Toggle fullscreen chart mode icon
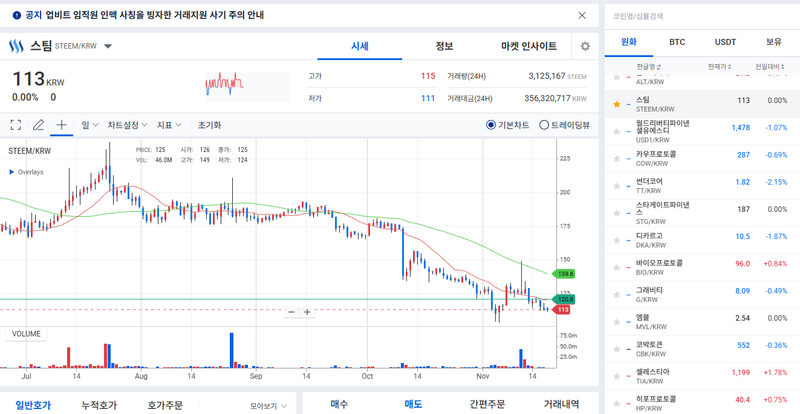The image size is (800, 414). [16, 125]
